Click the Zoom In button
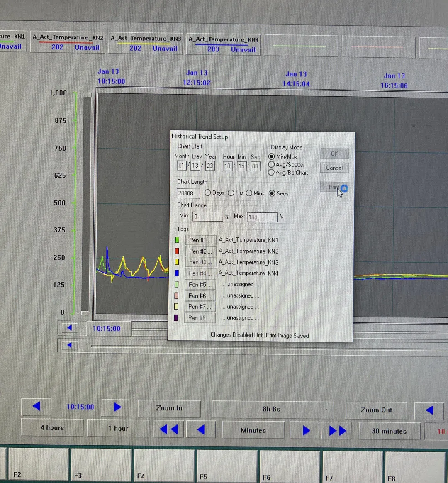The height and width of the screenshot is (483, 448). click(169, 408)
